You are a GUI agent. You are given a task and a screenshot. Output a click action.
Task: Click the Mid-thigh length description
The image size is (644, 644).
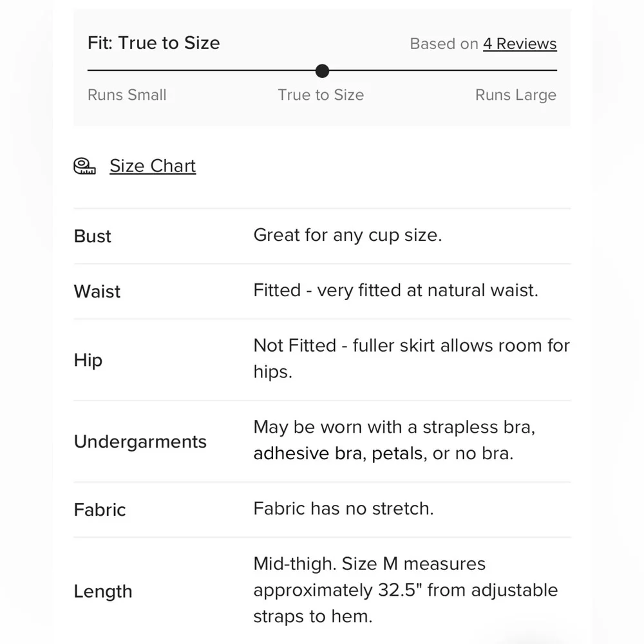pos(406,590)
